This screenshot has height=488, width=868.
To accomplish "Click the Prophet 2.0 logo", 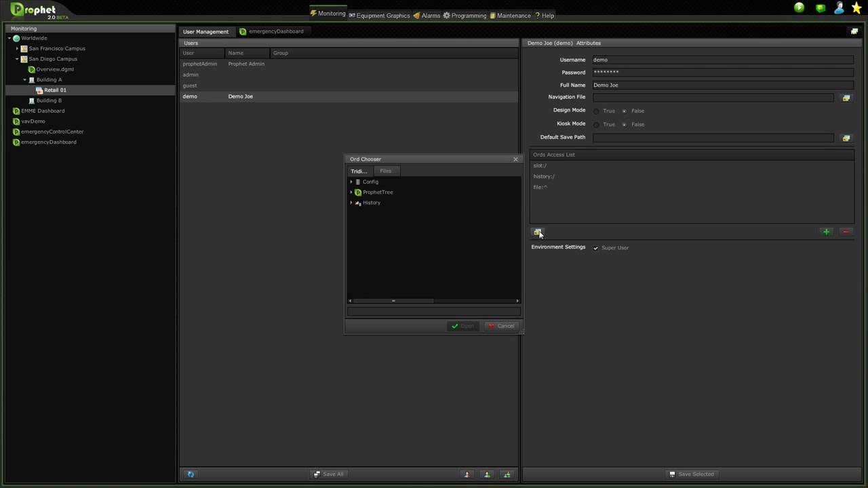I will (x=33, y=10).
